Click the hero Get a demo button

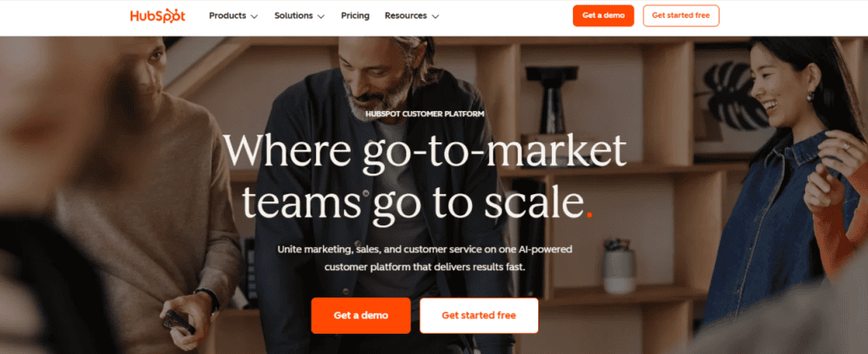[x=361, y=315]
